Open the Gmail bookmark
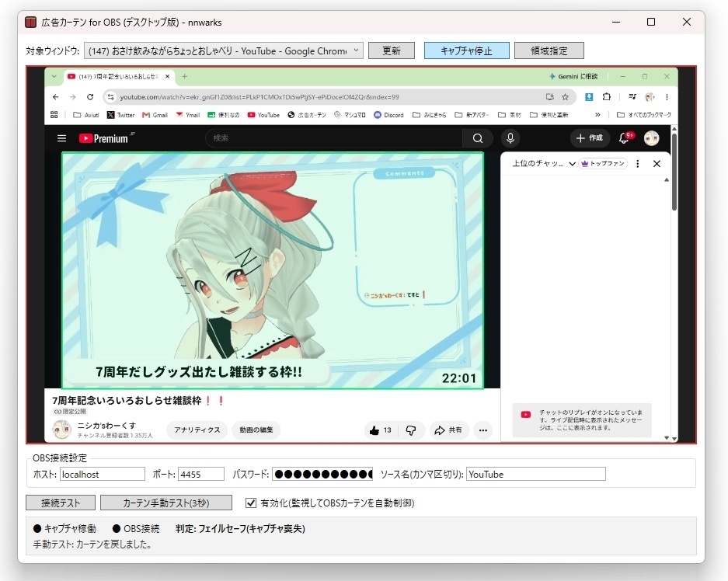The height and width of the screenshot is (581, 728). click(155, 115)
